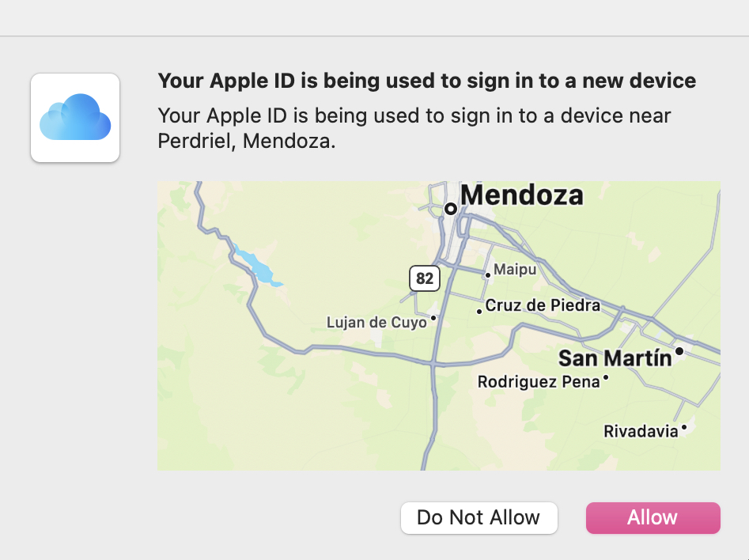Click the Mendoza city location dot
749x560 pixels.
(451, 209)
